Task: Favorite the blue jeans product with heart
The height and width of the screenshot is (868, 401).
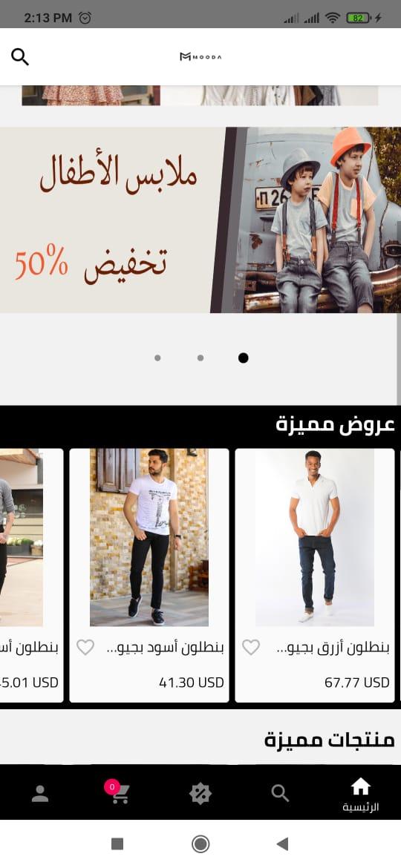Action: pyautogui.click(x=251, y=647)
